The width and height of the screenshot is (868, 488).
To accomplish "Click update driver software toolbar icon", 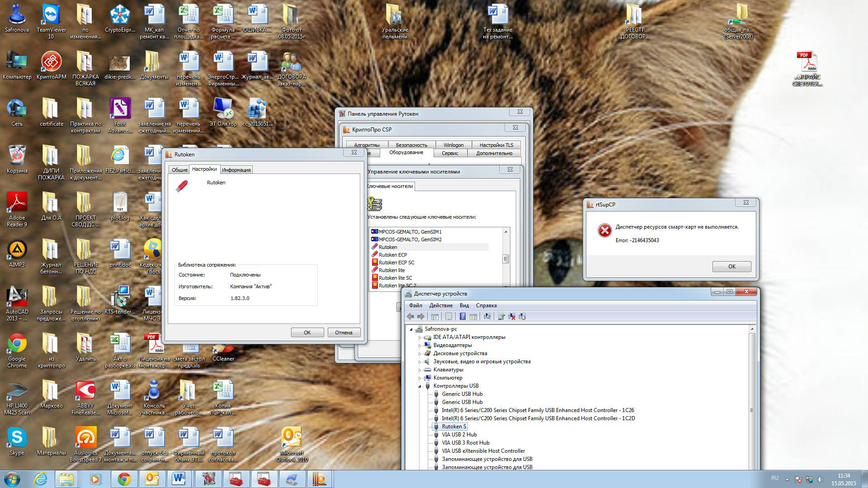I will point(501,317).
